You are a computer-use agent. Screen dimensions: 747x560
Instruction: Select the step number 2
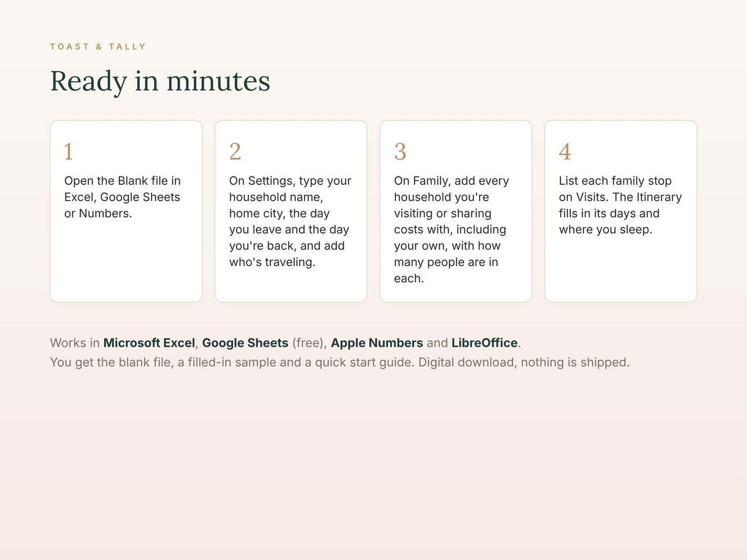(x=235, y=151)
